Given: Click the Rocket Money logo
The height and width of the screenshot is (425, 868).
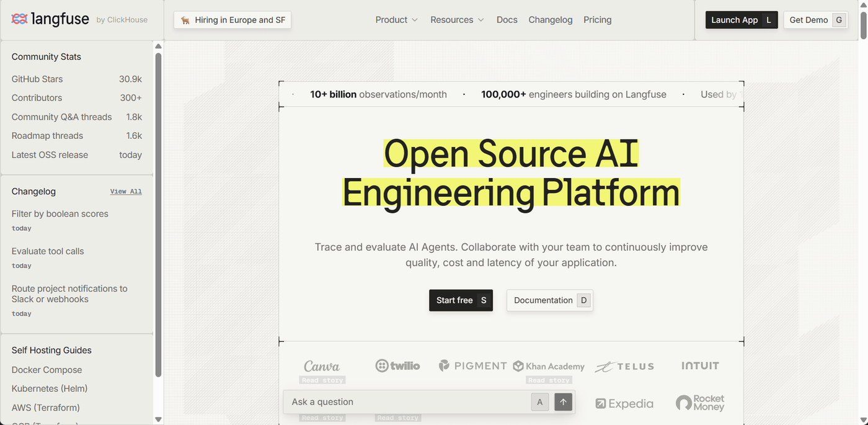Looking at the screenshot, I should click(700, 403).
